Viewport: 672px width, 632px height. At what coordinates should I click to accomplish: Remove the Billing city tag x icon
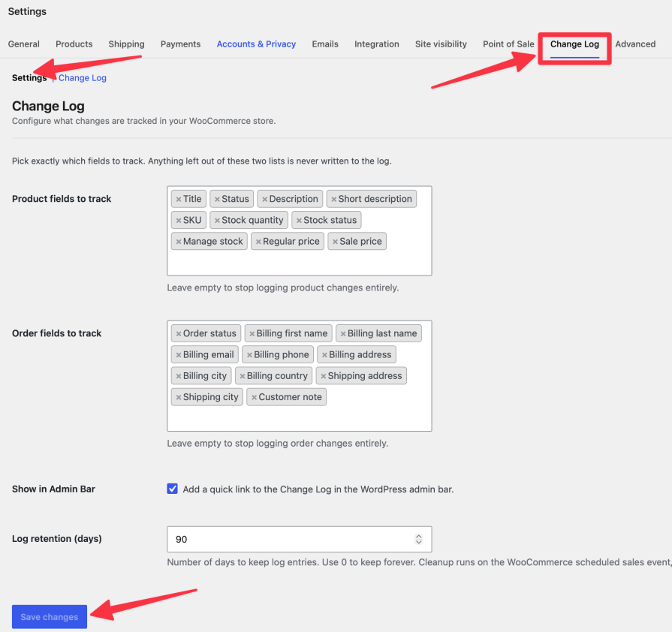[179, 376]
